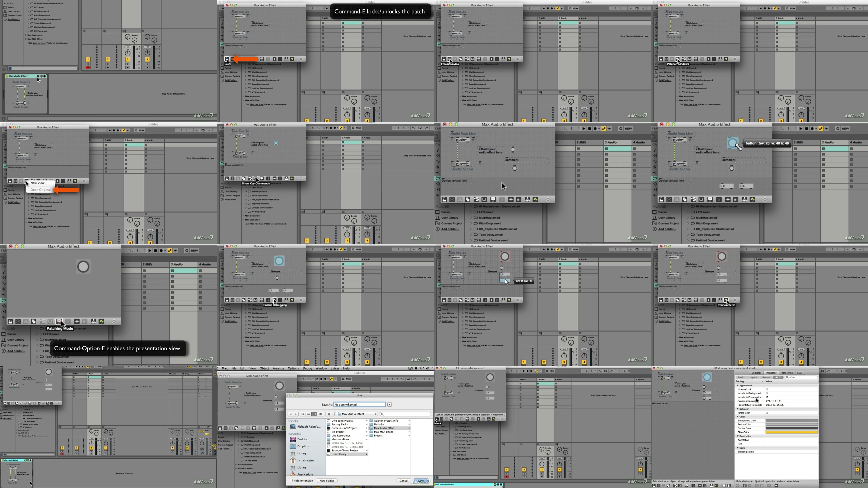Open the Extras menu in the Max menu bar
Viewport: 868px width, 488px height.
pyautogui.click(x=335, y=368)
